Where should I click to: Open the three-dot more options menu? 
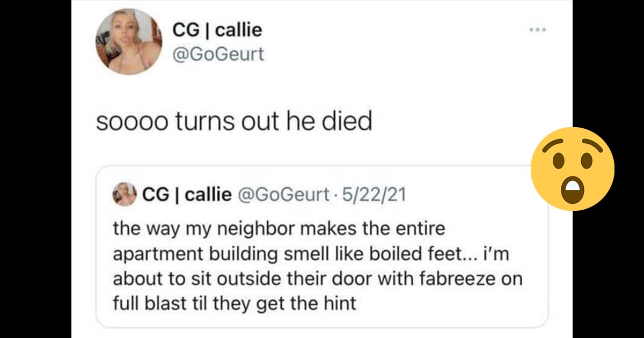pos(538,30)
